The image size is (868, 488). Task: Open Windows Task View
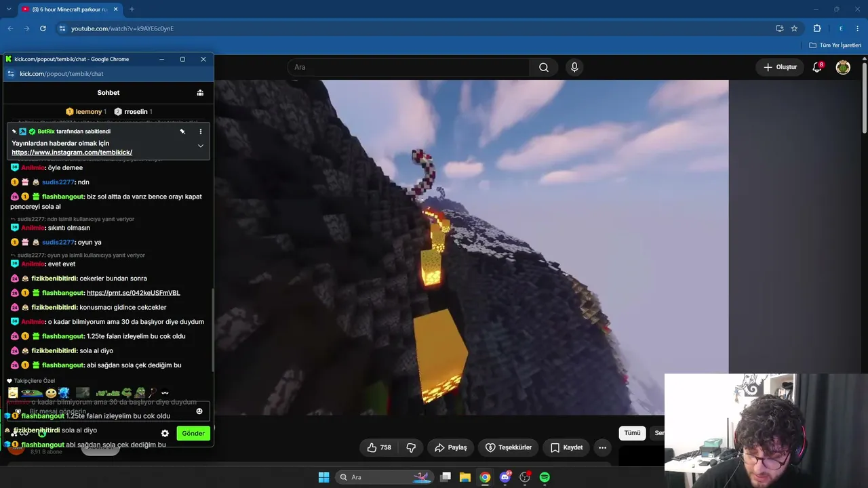click(x=446, y=477)
